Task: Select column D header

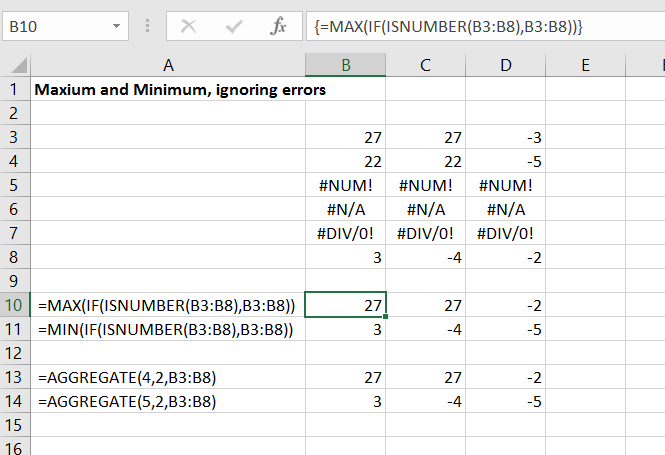Action: click(x=505, y=66)
